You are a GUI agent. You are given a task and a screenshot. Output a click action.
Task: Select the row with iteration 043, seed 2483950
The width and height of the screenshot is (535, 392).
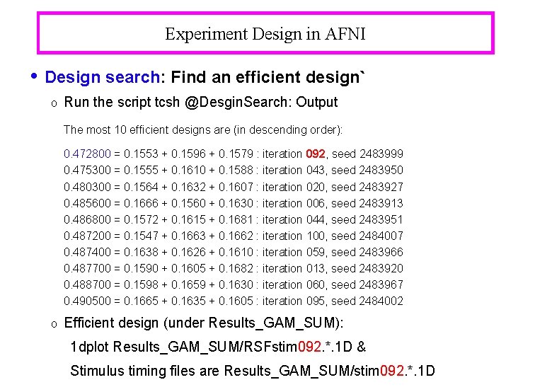coord(234,170)
